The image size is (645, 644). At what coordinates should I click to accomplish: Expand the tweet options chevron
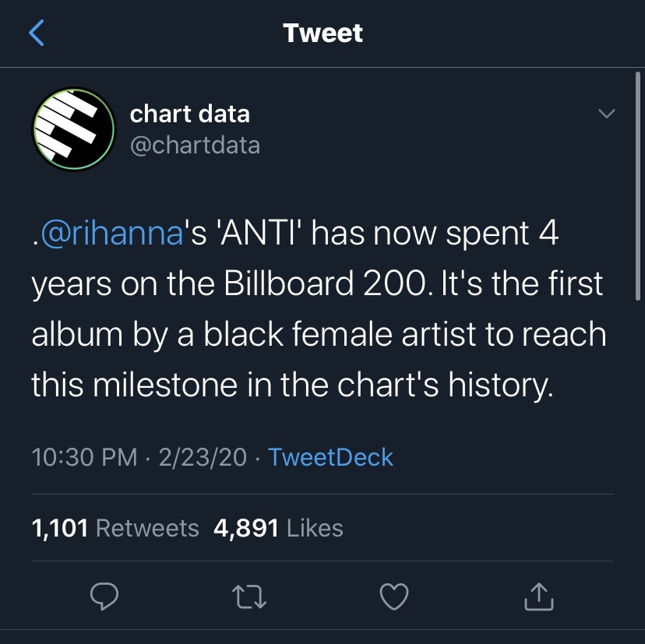605,114
